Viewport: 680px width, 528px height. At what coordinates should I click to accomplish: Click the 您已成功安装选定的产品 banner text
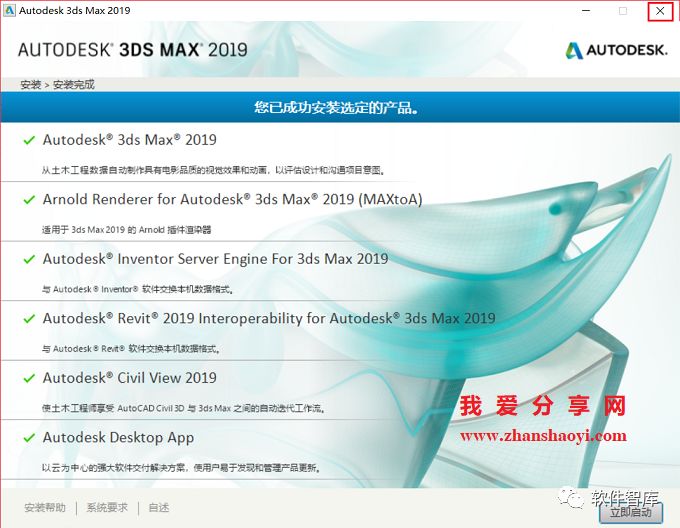click(337, 107)
